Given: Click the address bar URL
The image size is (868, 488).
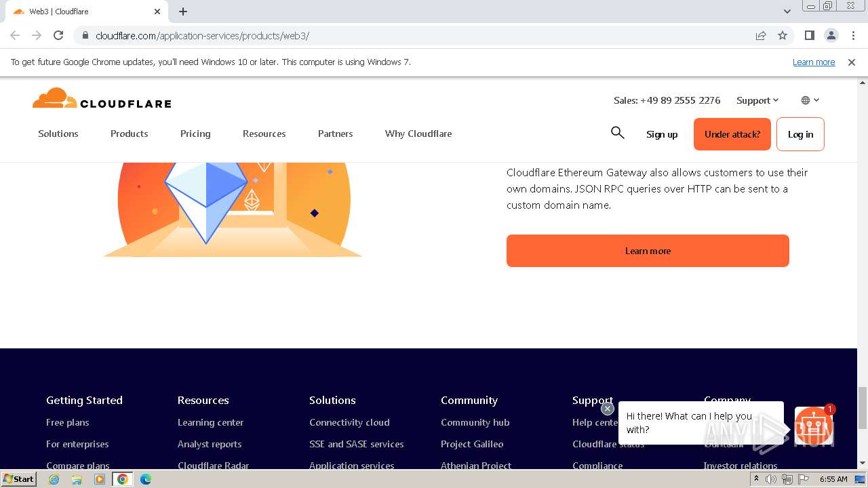Looking at the screenshot, I should pos(202,35).
